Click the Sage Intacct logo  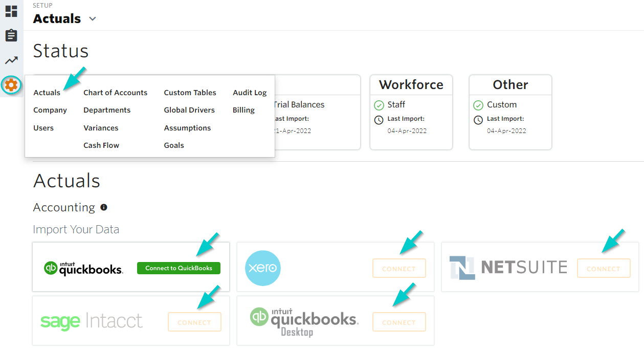92,321
